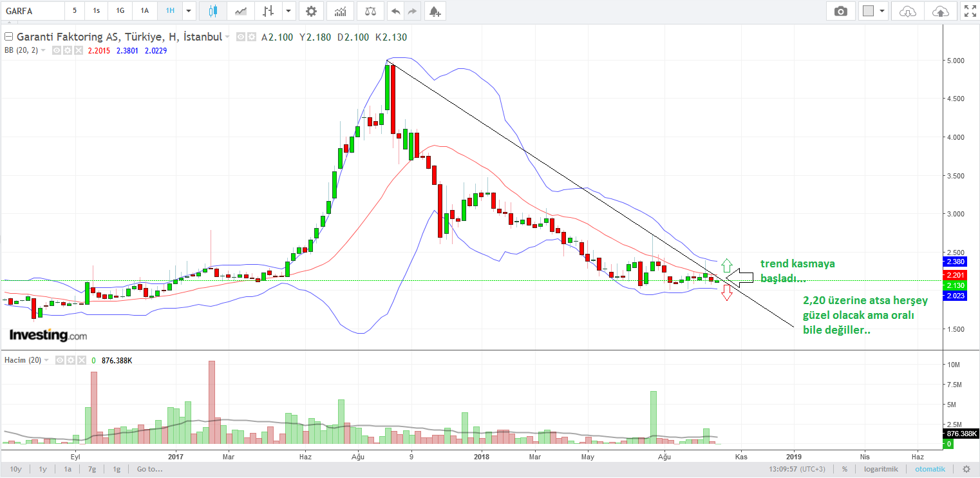Select 1s interval
Screen dimensions: 980x478
96,11
